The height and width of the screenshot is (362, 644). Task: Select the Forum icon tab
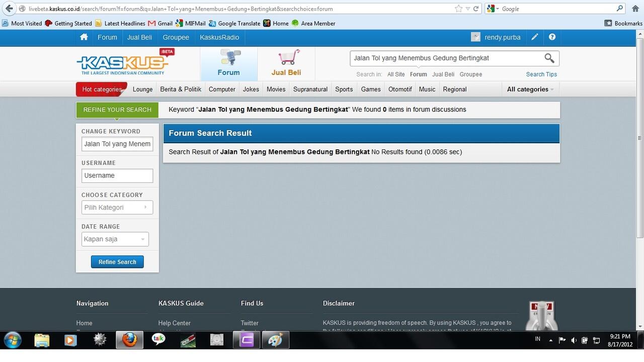(x=229, y=63)
